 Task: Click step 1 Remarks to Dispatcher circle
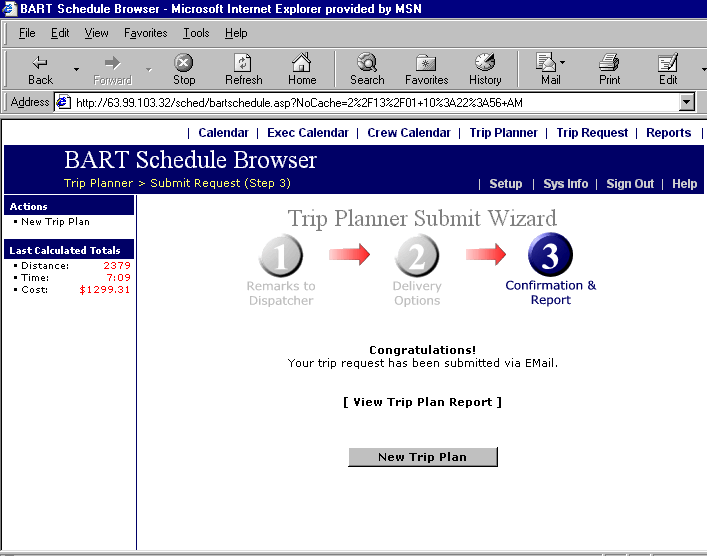tap(280, 256)
